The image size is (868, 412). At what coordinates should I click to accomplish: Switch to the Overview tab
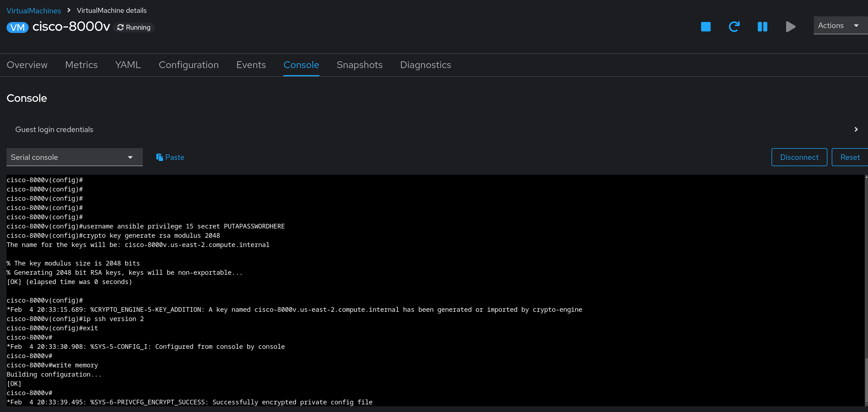(27, 65)
